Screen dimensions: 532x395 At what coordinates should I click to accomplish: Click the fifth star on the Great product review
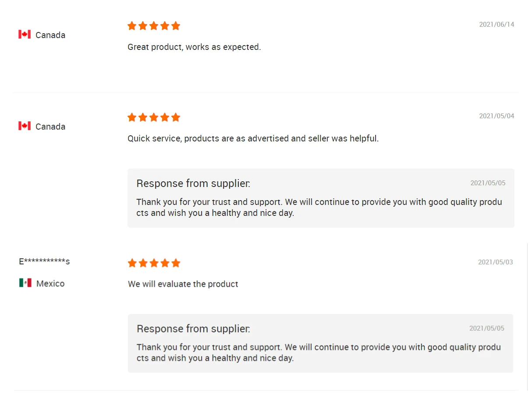176,26
